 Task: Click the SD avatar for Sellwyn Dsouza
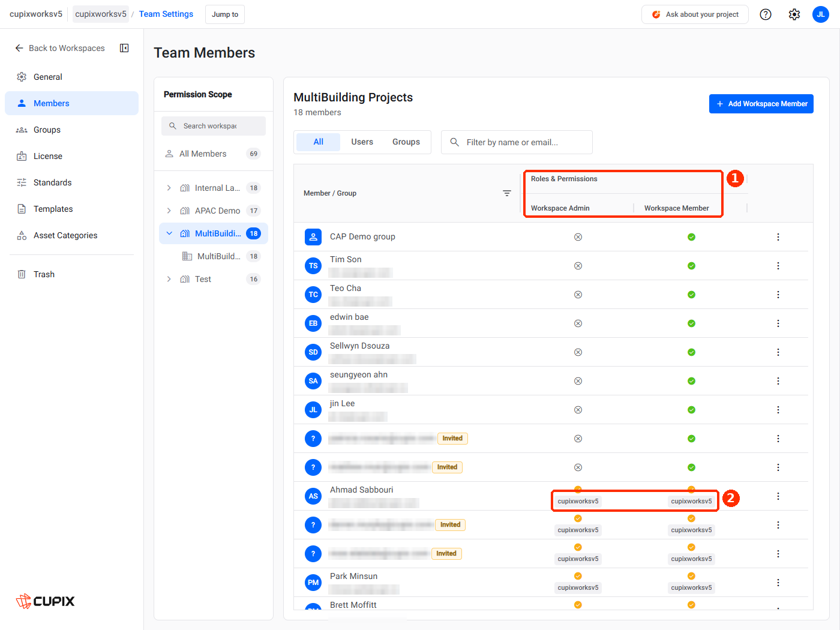click(x=313, y=352)
